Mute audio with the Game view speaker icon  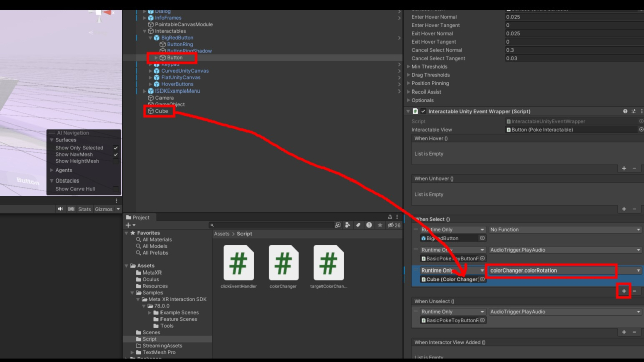pos(61,209)
